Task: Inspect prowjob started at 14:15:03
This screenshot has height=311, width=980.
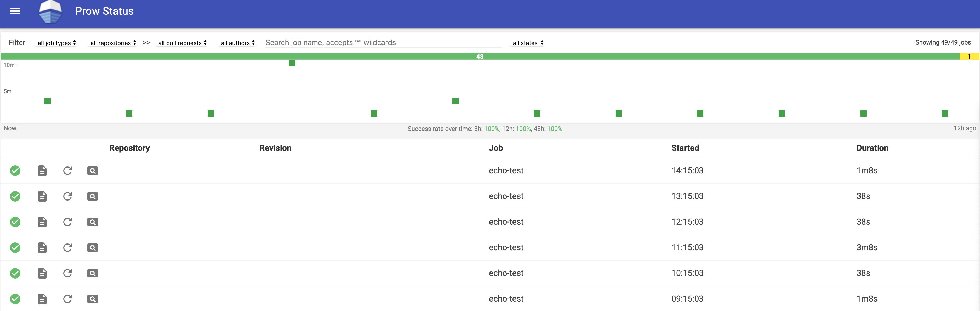Action: pyautogui.click(x=93, y=170)
